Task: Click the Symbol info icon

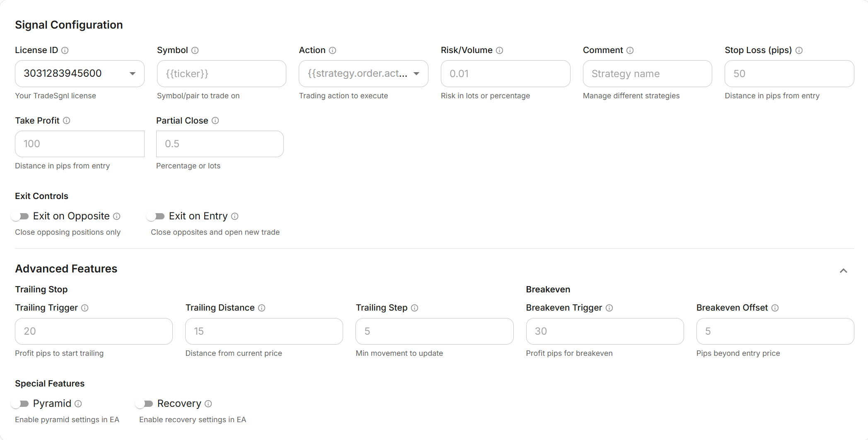Action: pyautogui.click(x=195, y=51)
